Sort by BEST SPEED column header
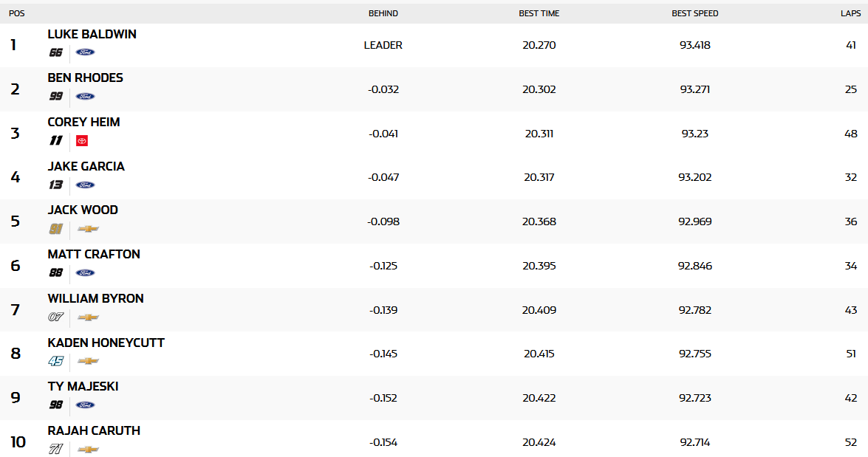Screen dimensions: 868x457 click(694, 13)
